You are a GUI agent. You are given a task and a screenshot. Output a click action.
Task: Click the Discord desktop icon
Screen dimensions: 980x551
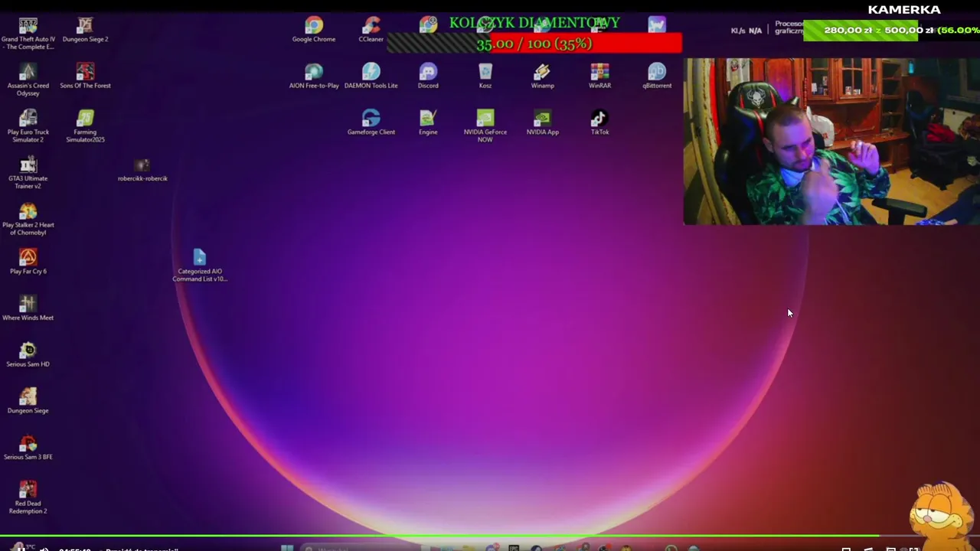coord(428,77)
